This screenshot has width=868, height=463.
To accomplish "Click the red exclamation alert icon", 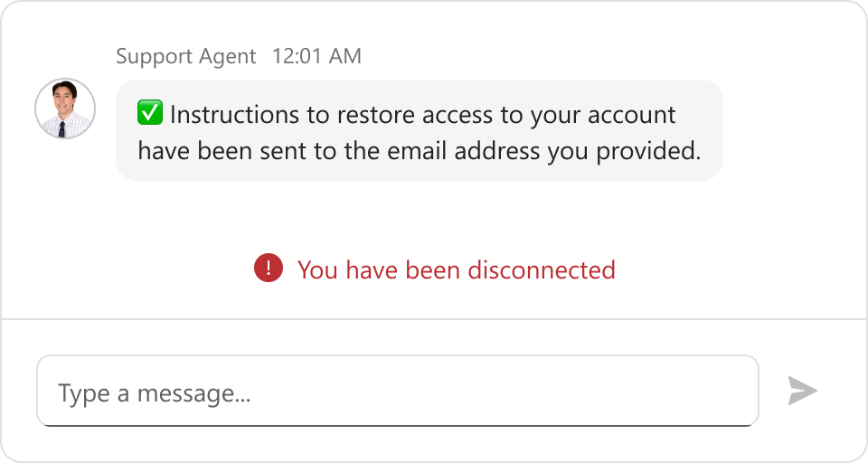I will pyautogui.click(x=269, y=269).
